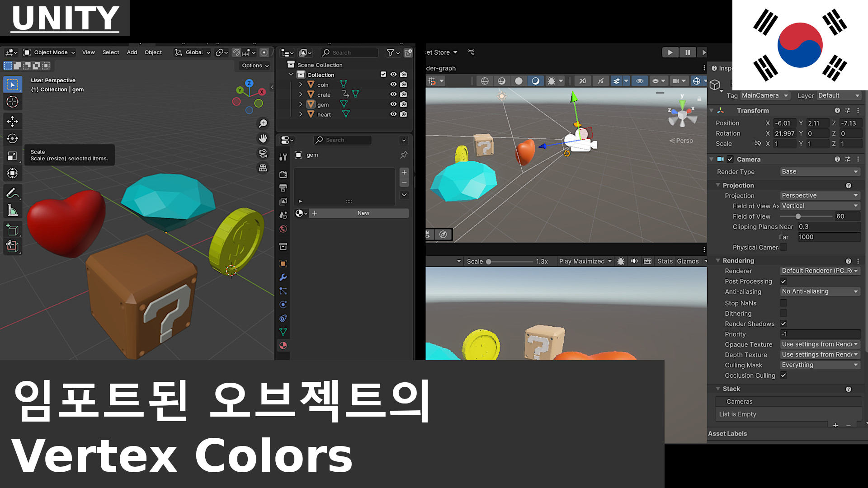The height and width of the screenshot is (488, 868).
Task: Click the Unity pause button
Action: tap(688, 52)
